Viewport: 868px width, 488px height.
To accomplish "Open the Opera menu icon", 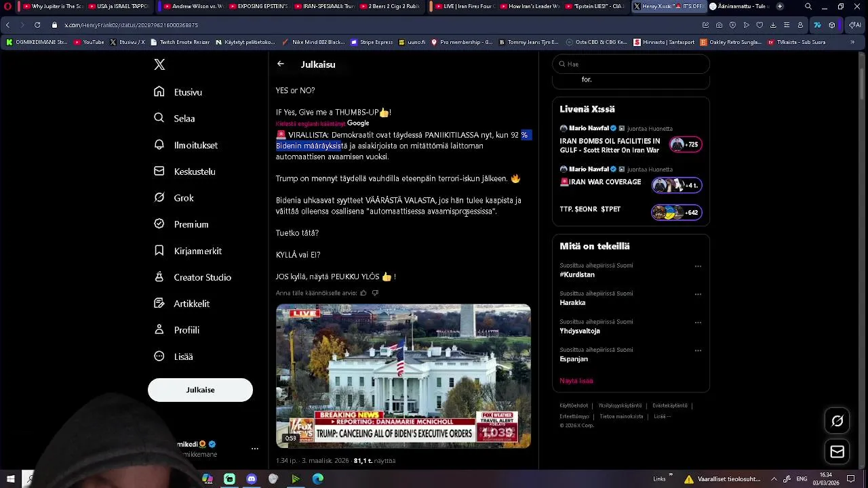I will (x=7, y=6).
